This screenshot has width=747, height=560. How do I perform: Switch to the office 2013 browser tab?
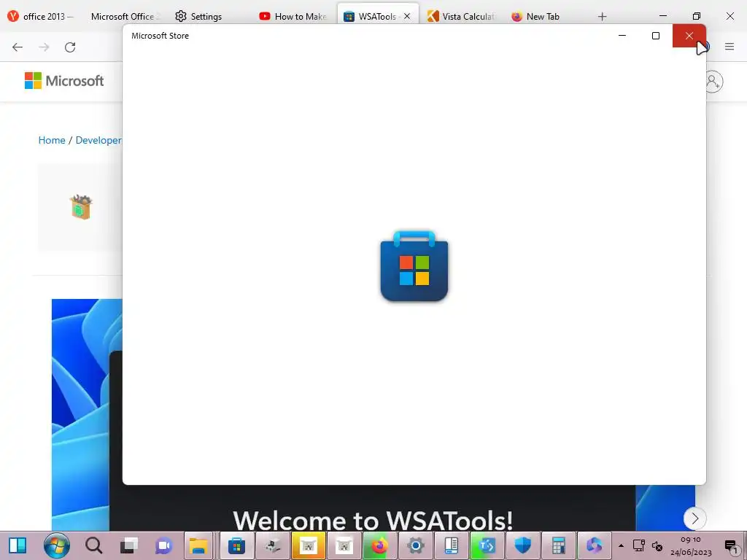point(41,16)
